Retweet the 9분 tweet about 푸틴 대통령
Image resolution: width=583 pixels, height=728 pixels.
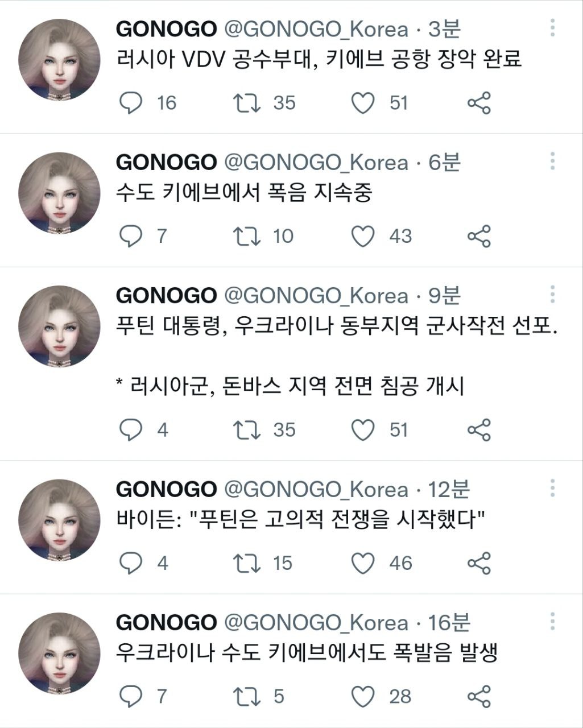[247, 429]
